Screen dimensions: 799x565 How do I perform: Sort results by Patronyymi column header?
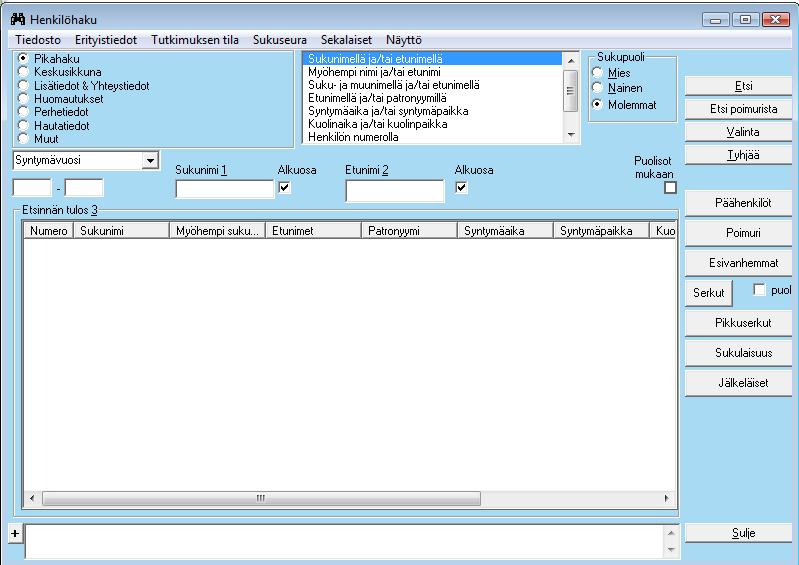[410, 231]
